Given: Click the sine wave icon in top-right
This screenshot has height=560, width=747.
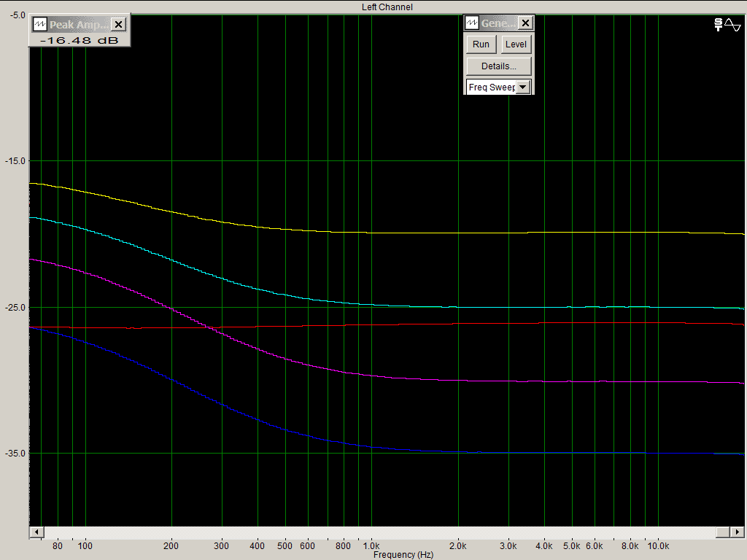Looking at the screenshot, I should [x=732, y=25].
